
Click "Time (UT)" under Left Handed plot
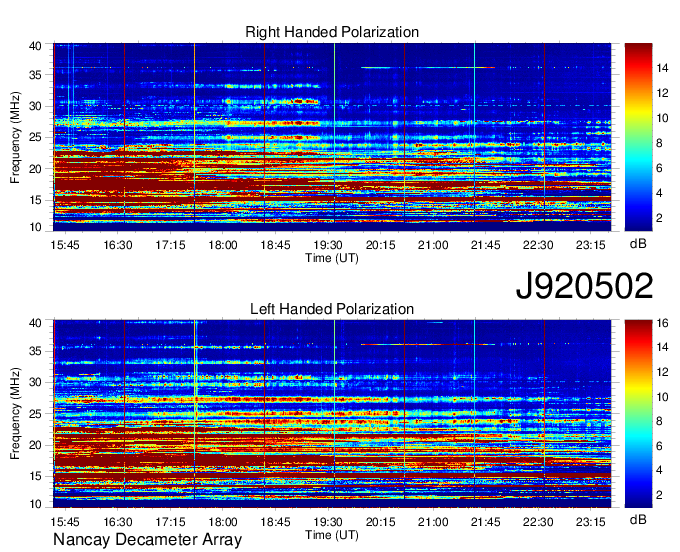pos(332,535)
